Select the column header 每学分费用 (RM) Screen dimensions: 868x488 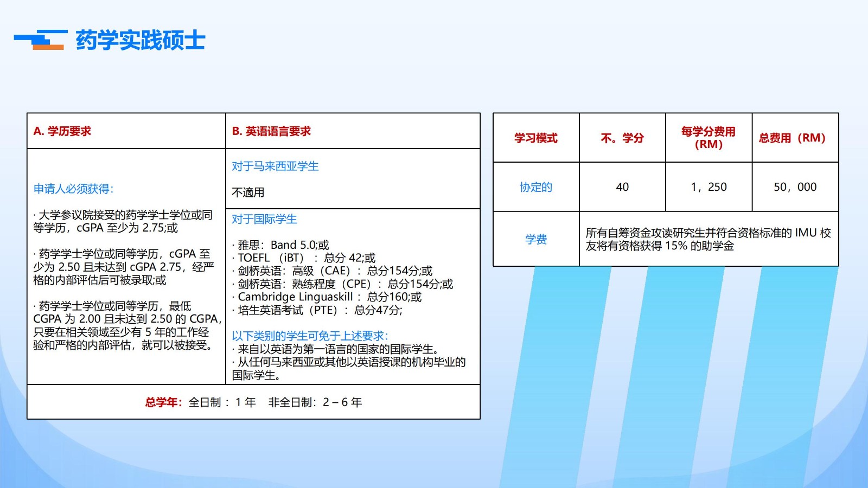coord(709,138)
